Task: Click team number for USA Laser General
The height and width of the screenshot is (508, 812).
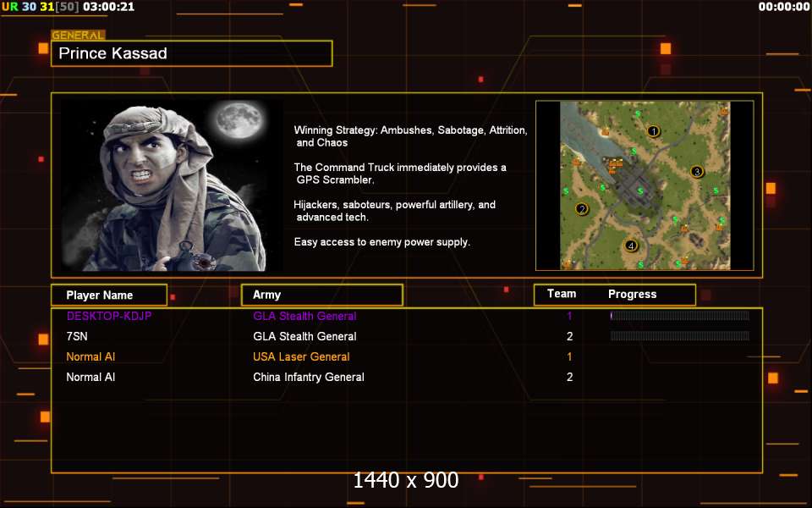Action: point(569,356)
